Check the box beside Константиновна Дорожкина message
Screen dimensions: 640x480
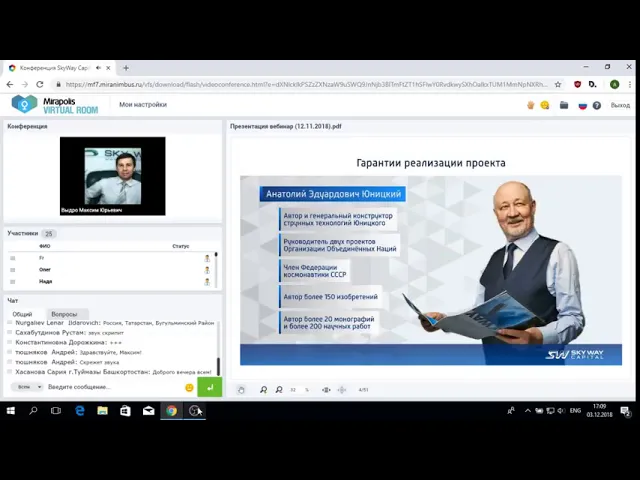click(10, 342)
